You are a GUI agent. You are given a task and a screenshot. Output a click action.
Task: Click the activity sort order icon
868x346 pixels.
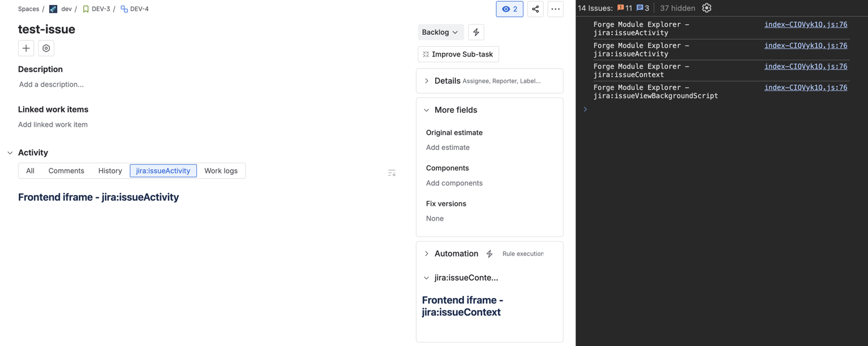tap(392, 172)
